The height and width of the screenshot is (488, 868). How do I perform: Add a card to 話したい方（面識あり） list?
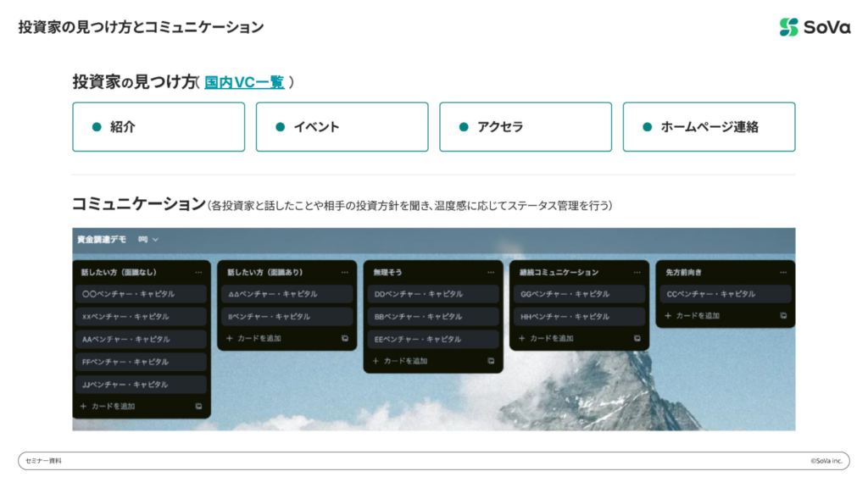pos(254,339)
